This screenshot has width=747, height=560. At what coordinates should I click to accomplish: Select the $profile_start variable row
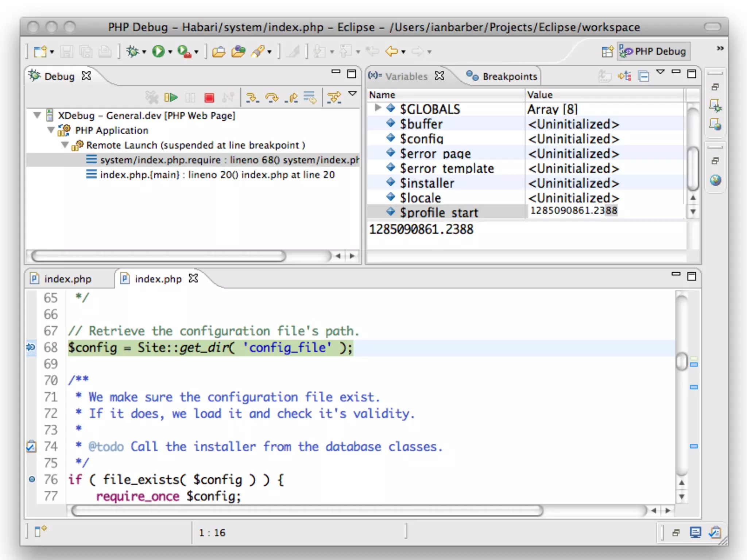click(439, 213)
